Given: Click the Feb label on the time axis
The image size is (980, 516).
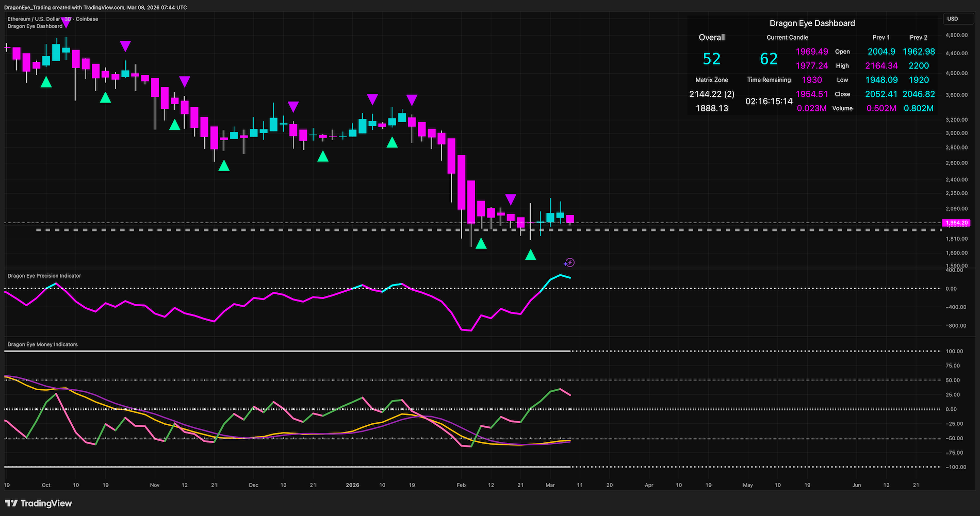Looking at the screenshot, I should [x=461, y=485].
